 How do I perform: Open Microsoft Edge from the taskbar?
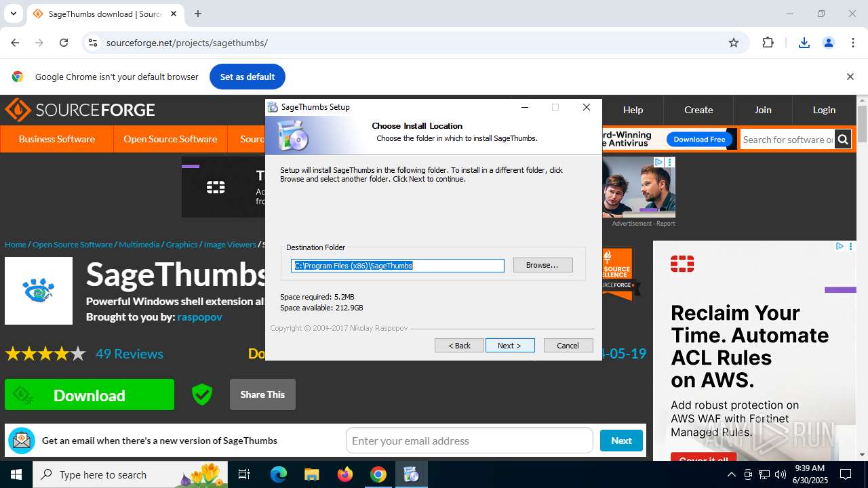[279, 474]
